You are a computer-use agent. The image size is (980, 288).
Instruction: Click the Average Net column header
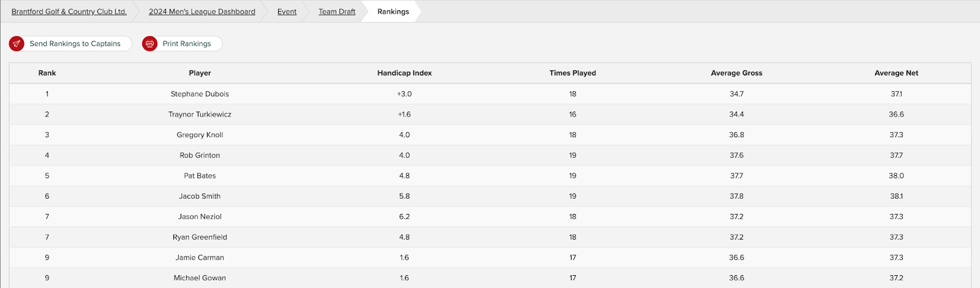(896, 73)
